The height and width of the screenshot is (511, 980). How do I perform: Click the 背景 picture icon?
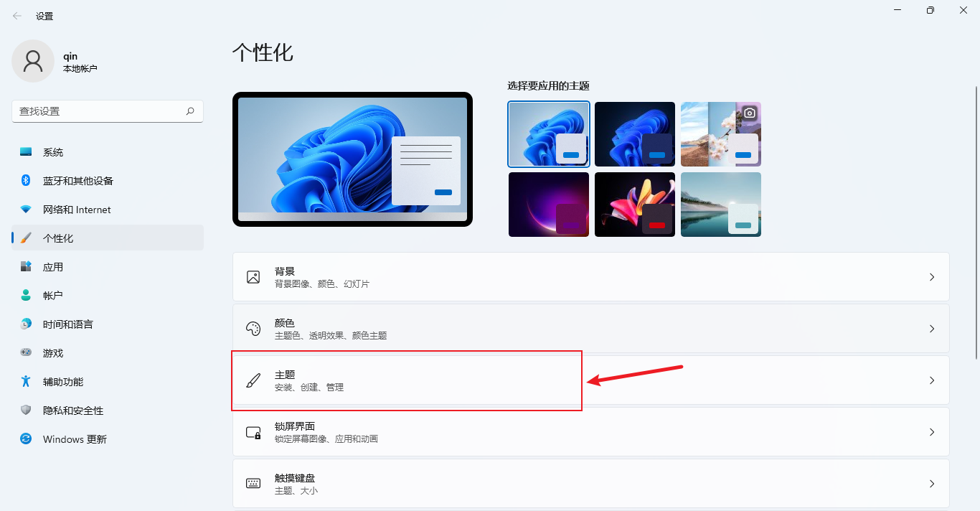tap(253, 277)
